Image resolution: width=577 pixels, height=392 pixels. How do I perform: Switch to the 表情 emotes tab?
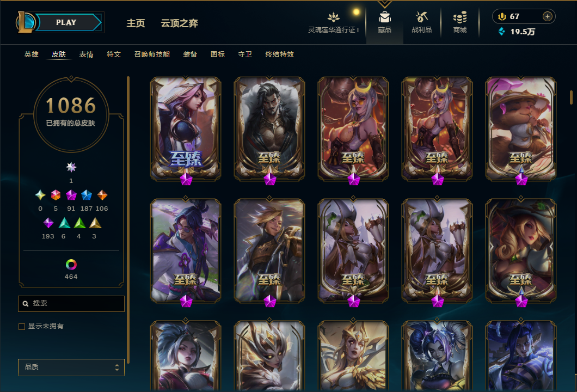tap(86, 54)
